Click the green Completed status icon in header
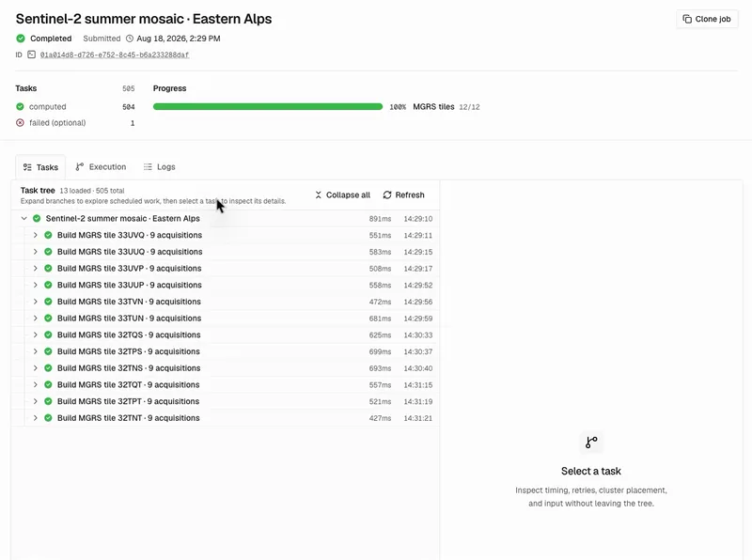Viewport: 752px width, 560px height. pos(20,39)
